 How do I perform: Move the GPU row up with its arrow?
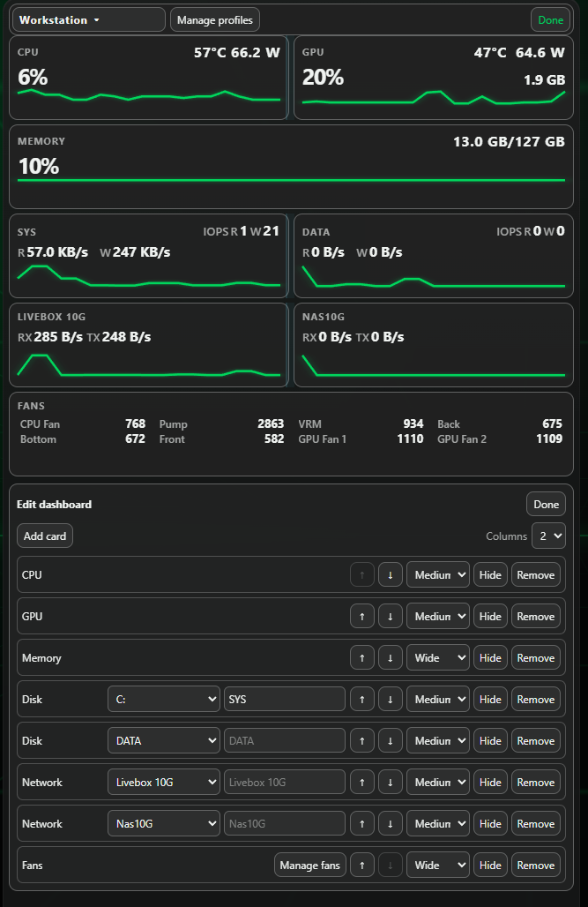point(362,617)
